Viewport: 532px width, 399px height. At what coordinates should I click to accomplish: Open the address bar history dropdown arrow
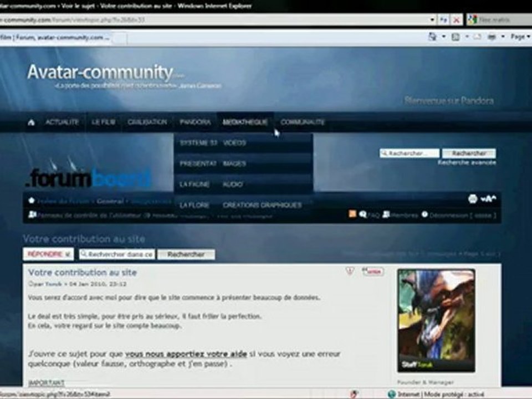(x=432, y=20)
